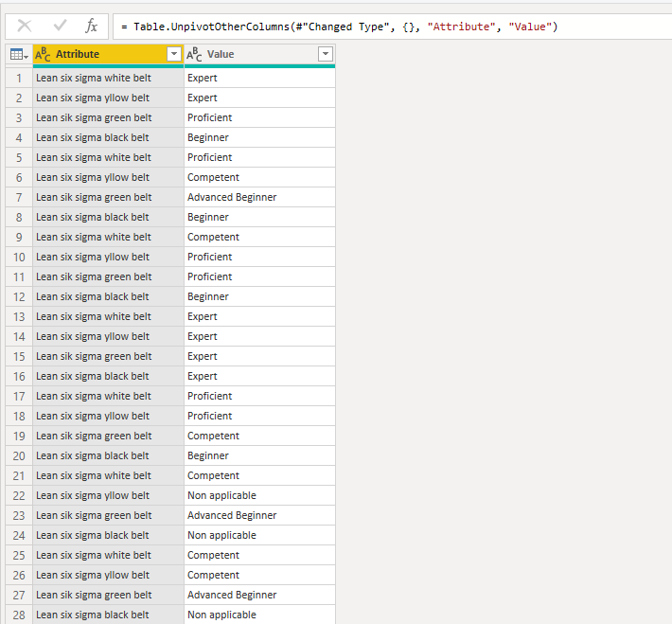Select row number 7

click(19, 197)
